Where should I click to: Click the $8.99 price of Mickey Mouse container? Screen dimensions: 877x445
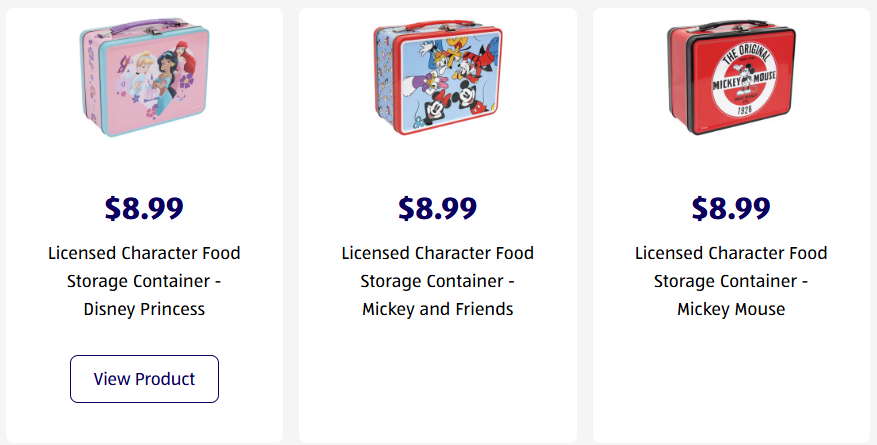tap(731, 208)
